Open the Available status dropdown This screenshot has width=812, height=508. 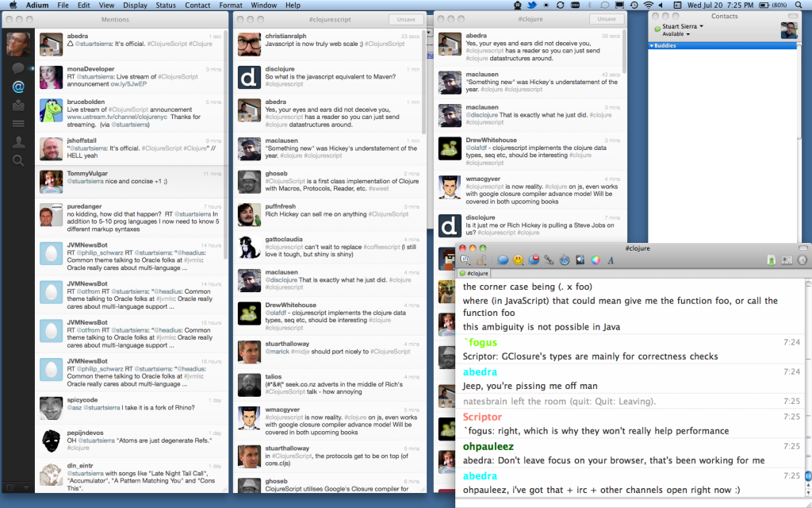tap(674, 35)
